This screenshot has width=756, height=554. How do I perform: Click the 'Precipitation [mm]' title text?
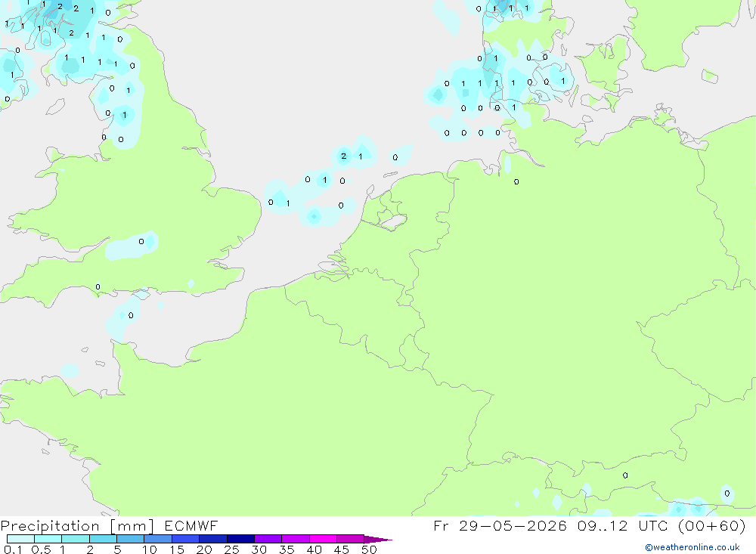[x=77, y=526]
